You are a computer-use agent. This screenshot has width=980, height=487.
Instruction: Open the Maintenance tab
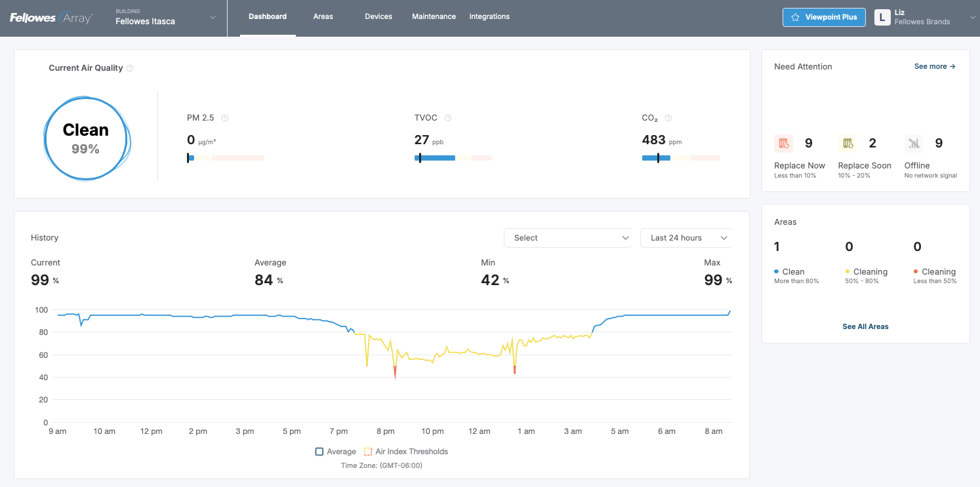434,16
